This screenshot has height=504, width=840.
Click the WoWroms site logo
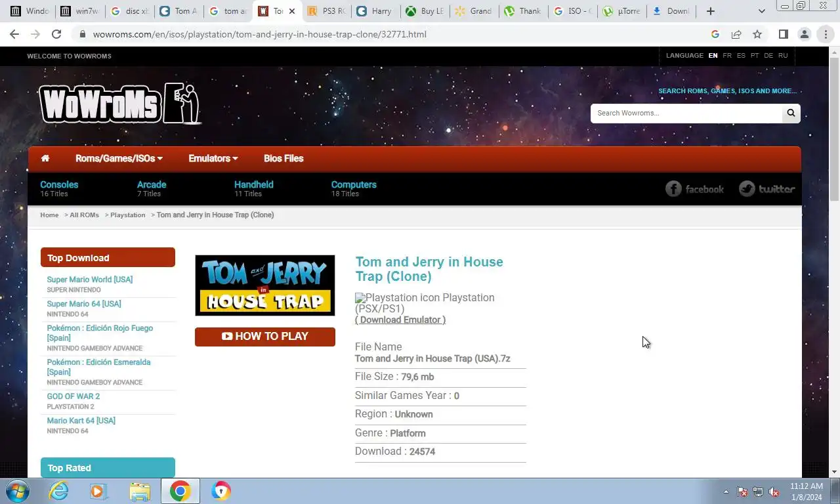(119, 104)
